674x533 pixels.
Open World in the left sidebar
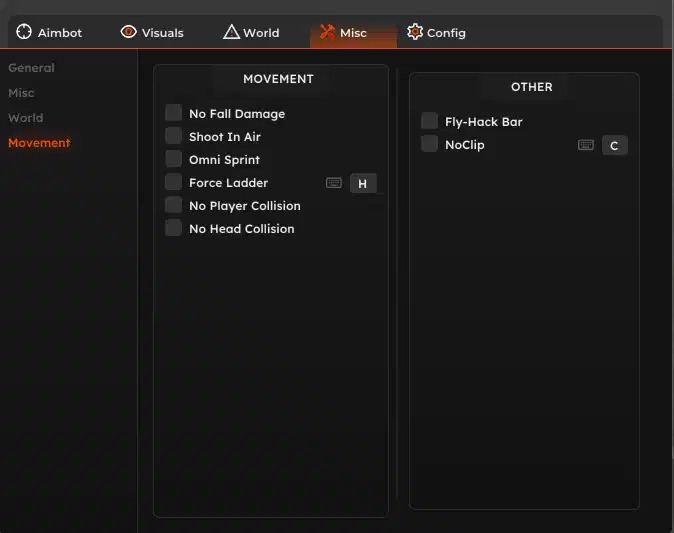click(x=26, y=118)
